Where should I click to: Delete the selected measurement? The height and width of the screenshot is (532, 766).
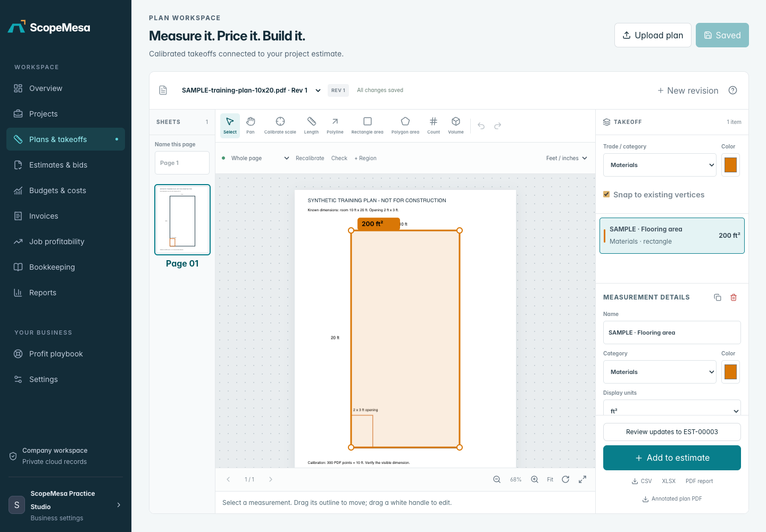pos(734,297)
